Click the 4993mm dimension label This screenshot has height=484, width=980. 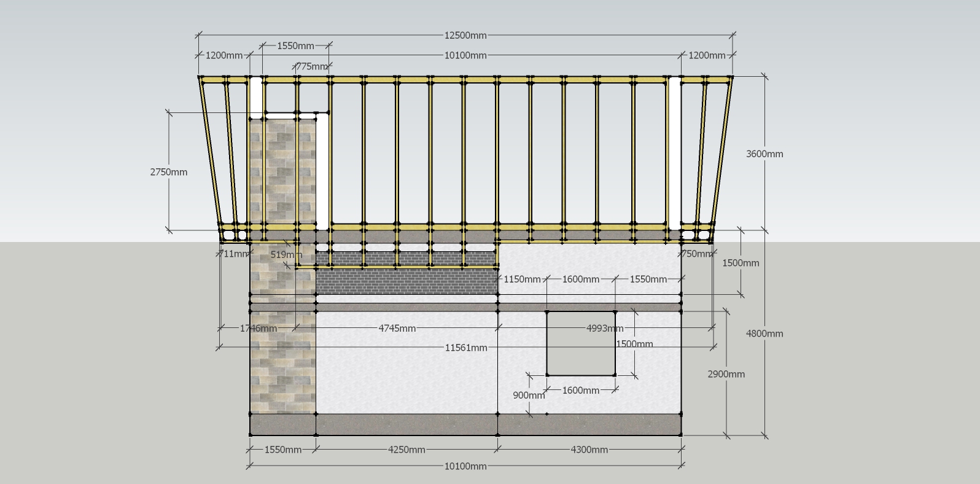tap(605, 329)
